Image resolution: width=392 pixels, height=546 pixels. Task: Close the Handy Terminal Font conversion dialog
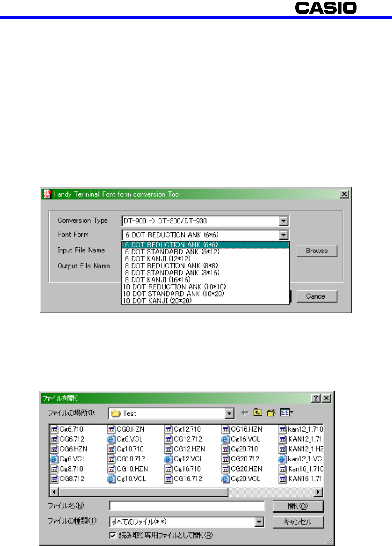[344, 194]
